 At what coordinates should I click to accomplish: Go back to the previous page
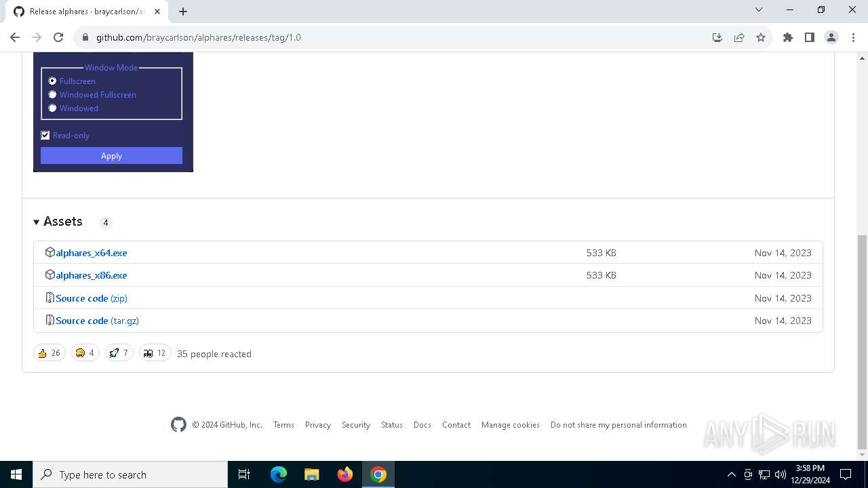(15, 37)
